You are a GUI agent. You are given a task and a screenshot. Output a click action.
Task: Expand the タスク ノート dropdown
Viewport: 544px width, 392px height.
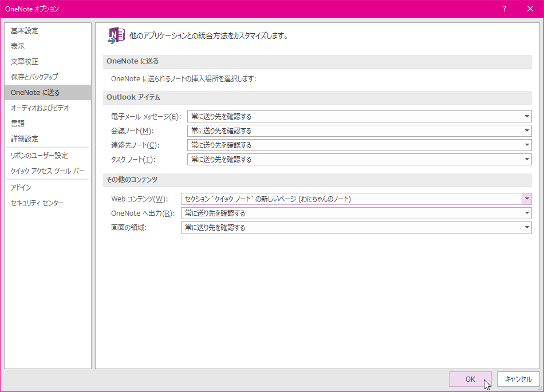click(360, 160)
